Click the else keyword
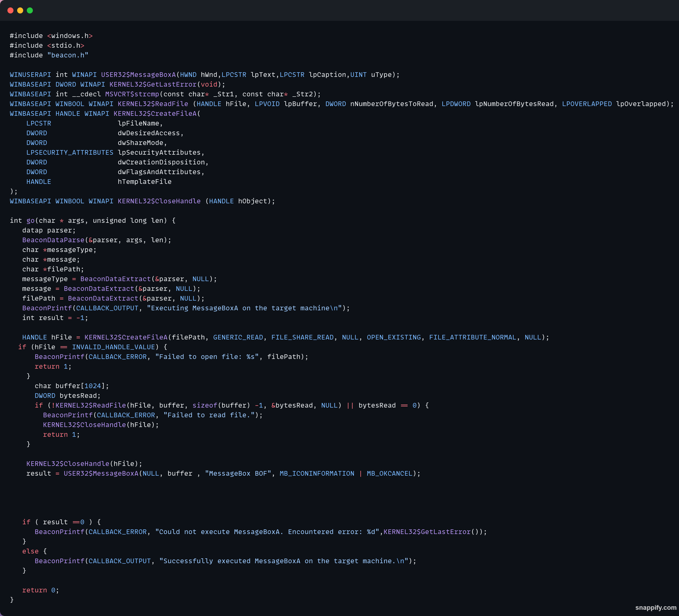The image size is (679, 616). (30, 551)
